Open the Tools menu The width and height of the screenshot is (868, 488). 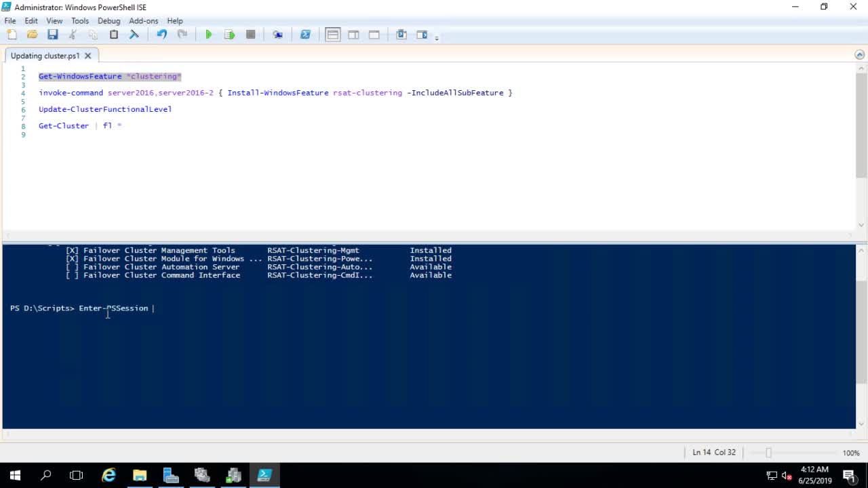tap(80, 21)
